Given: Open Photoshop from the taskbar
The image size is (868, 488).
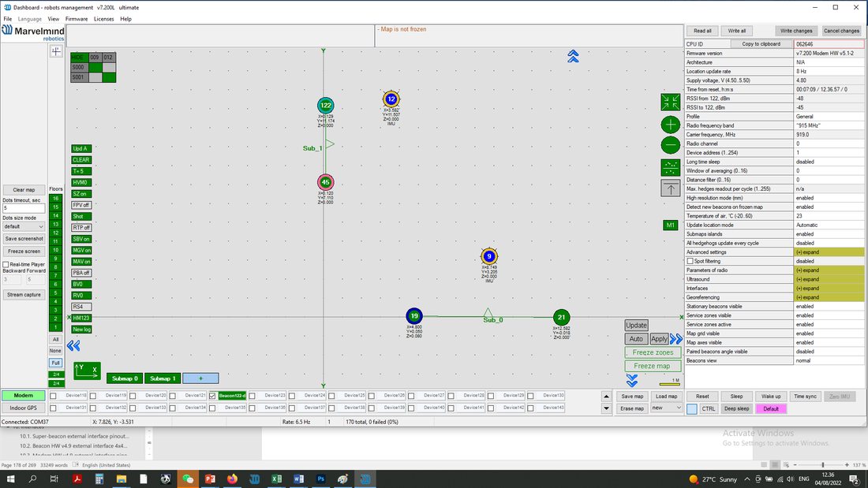Looking at the screenshot, I should pos(320,479).
